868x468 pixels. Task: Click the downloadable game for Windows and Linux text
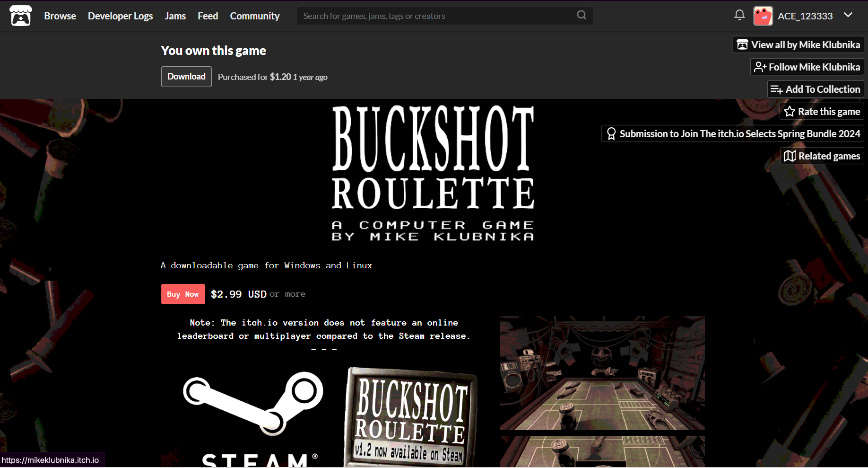[x=266, y=265]
